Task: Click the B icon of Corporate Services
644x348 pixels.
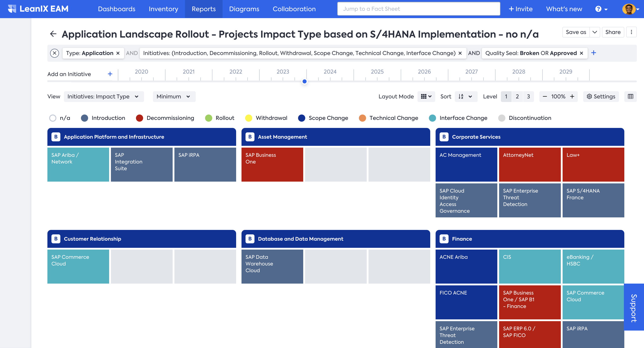Action: pyautogui.click(x=444, y=137)
